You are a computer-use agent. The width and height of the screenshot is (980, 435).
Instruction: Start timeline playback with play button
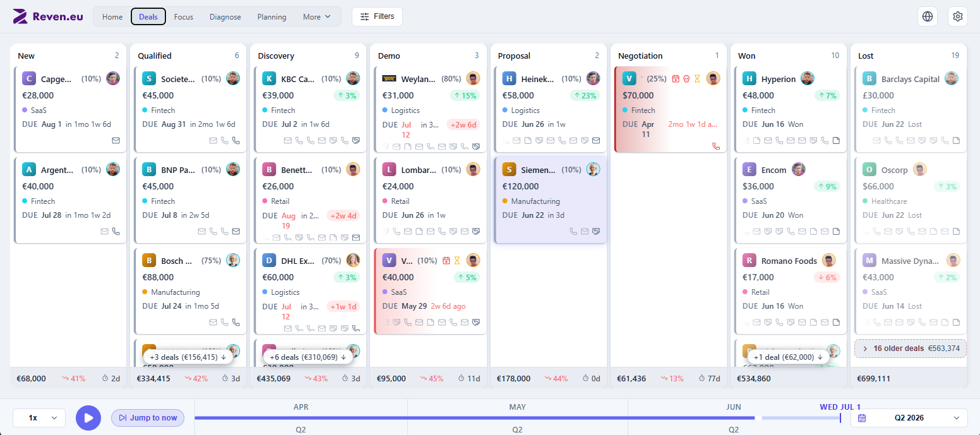(x=88, y=418)
